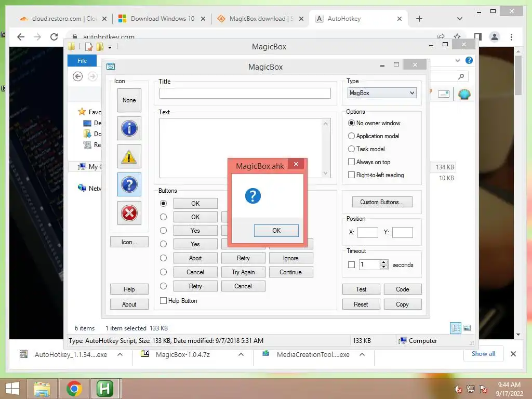The height and width of the screenshot is (399, 532).
Task: Select Application modal option
Action: pos(374,136)
